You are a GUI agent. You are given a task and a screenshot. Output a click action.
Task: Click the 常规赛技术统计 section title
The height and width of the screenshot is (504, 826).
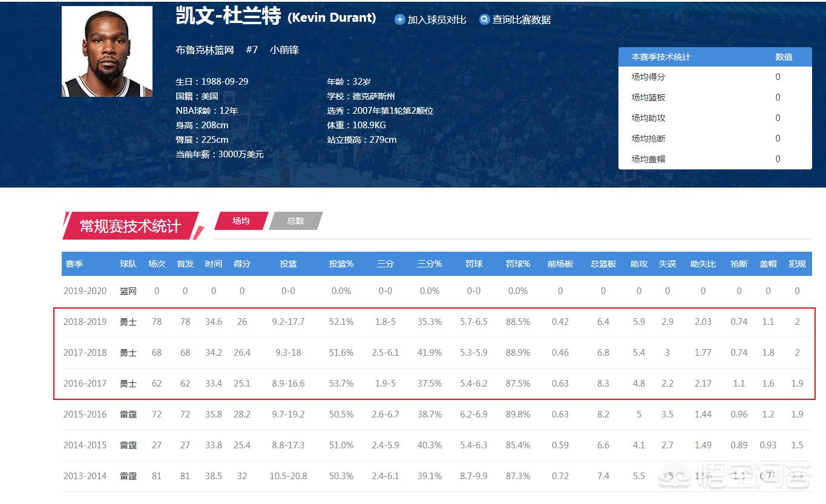tap(131, 226)
